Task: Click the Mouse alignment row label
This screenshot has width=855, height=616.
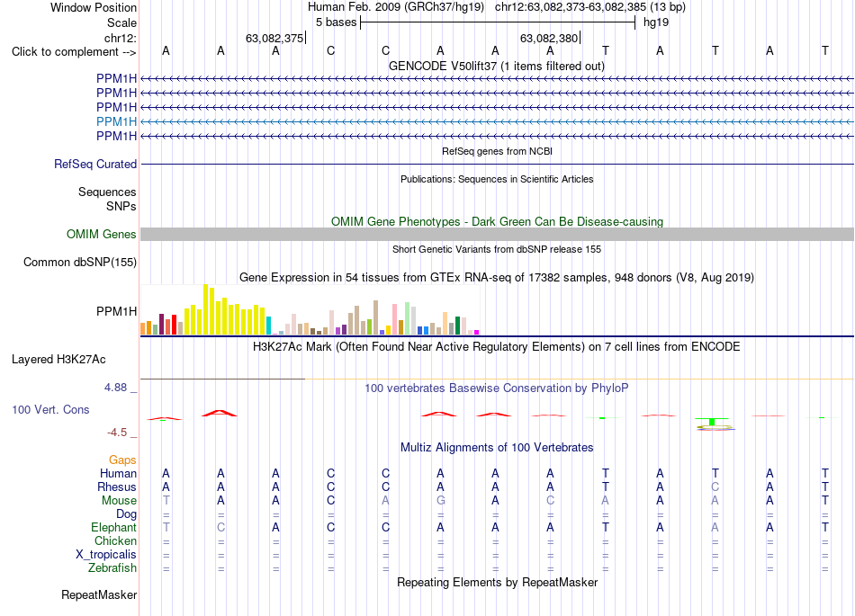Action: click(x=120, y=501)
